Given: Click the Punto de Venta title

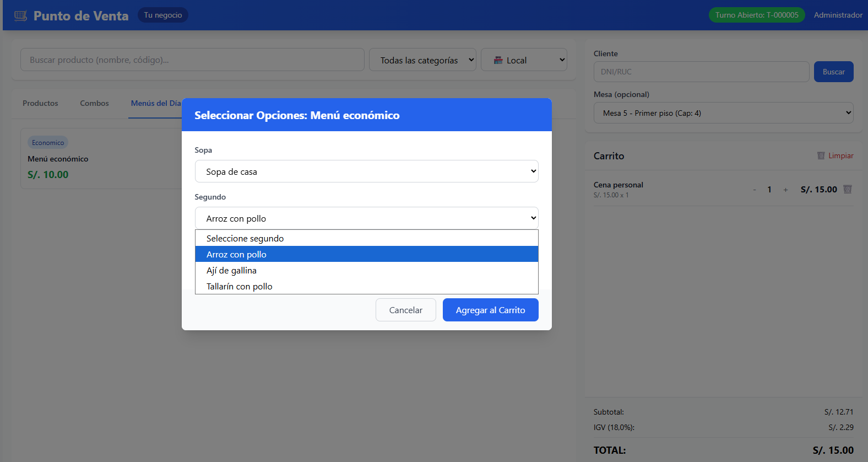Looking at the screenshot, I should (81, 15).
